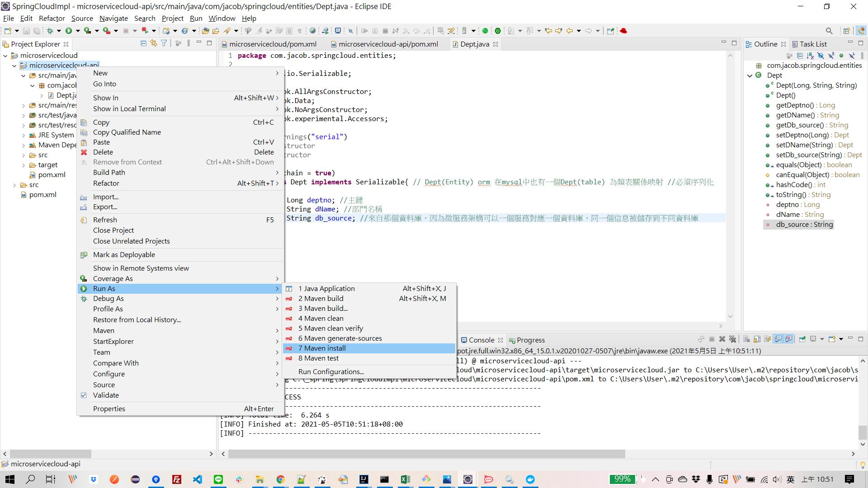Toggle Scroll Lock in the Console toolbar
868x488 pixels.
coord(757,339)
